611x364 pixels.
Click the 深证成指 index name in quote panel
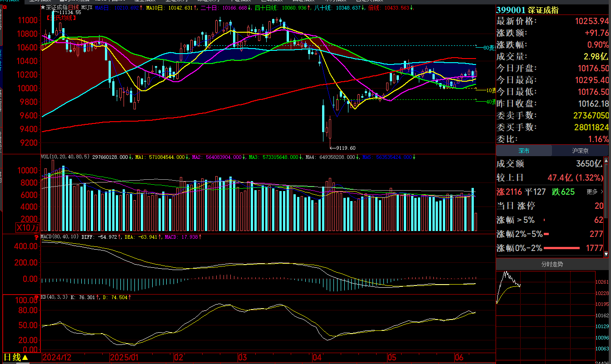[543, 10]
